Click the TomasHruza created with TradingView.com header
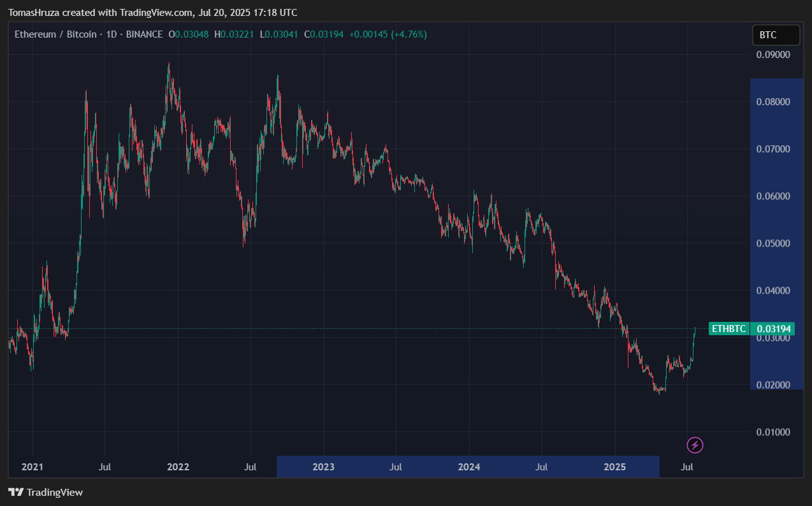 coord(152,13)
